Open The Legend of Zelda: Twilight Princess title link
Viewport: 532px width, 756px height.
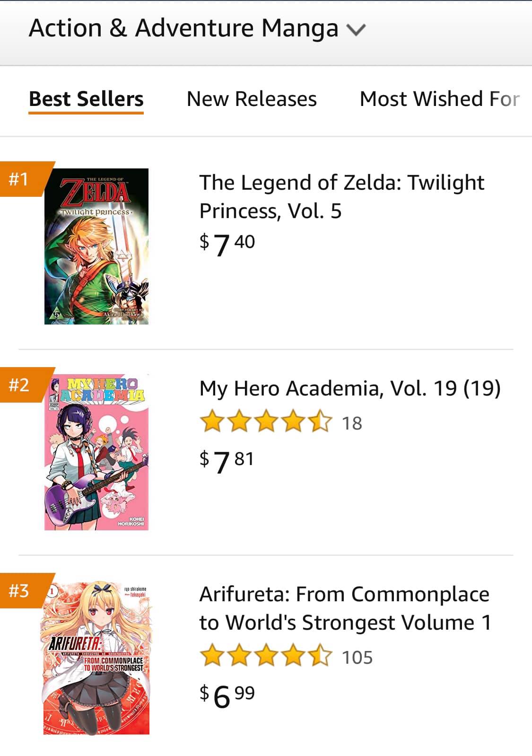(x=342, y=196)
